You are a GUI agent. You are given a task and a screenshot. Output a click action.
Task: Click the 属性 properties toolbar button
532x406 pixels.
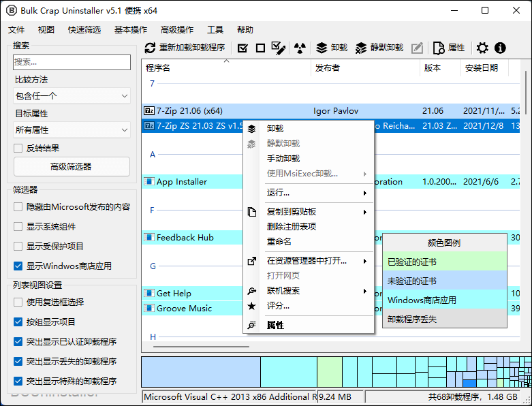(x=449, y=48)
